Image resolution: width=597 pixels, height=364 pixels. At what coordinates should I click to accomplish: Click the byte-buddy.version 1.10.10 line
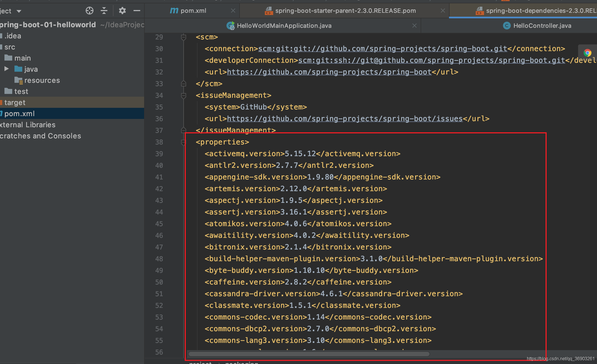coord(311,270)
